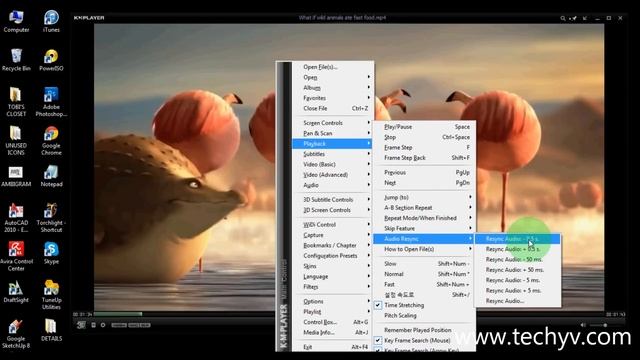
Task: Select the Skype desktop icon
Action: click(x=51, y=253)
